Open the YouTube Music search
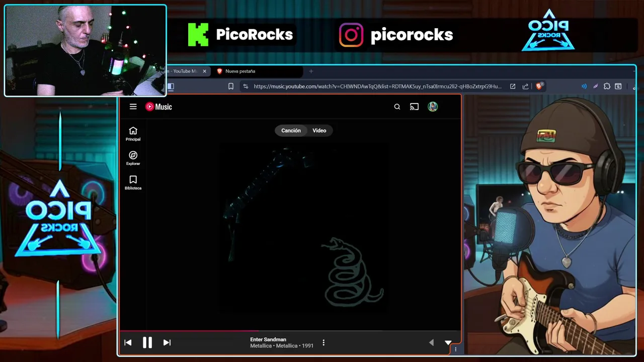Image resolution: width=644 pixels, height=362 pixels. click(x=397, y=107)
